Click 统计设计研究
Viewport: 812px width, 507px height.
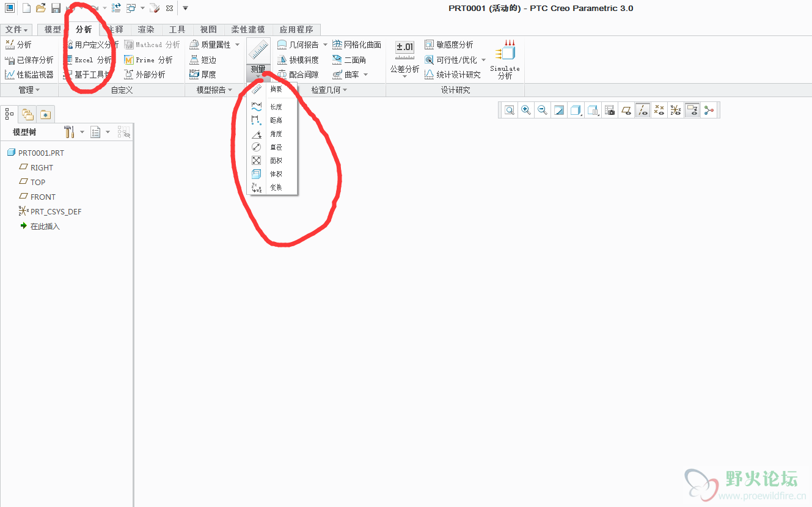pyautogui.click(x=453, y=75)
